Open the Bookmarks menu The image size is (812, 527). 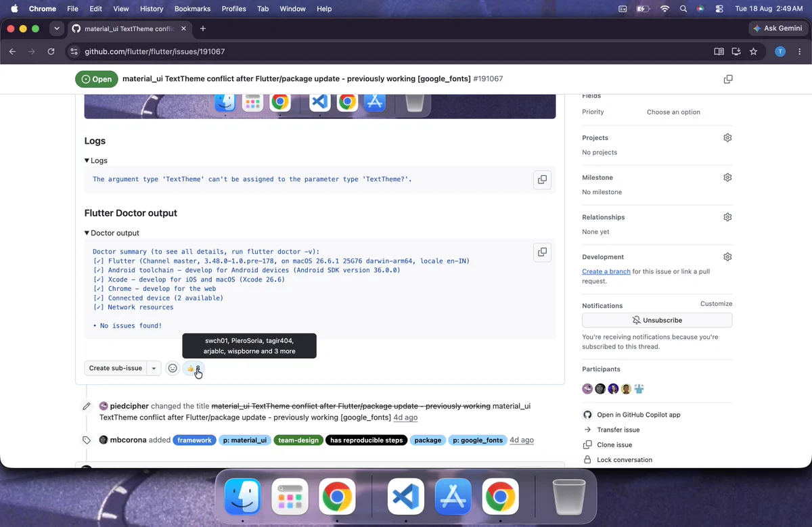(192, 9)
